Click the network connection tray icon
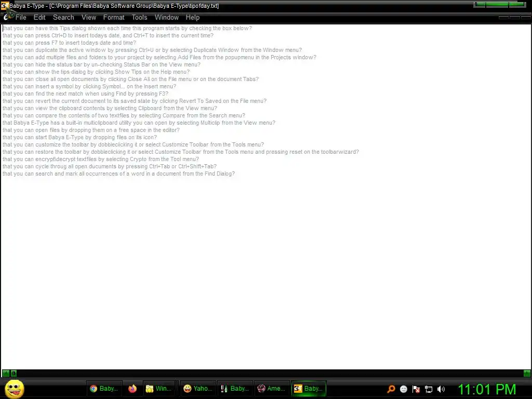Viewport: 532px width, 399px height. 429,389
